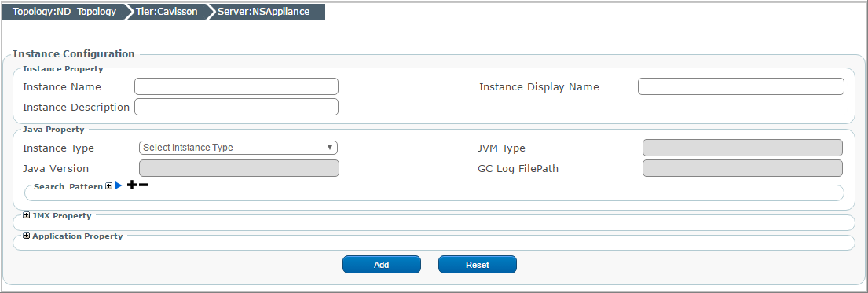
Task: Click the GC Log FilePath field
Action: tap(742, 168)
